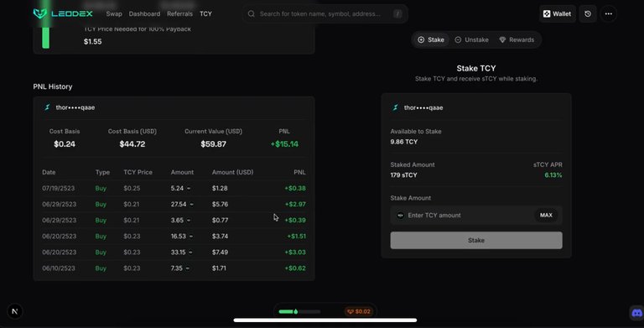This screenshot has height=328, width=644.
Task: Click the round N badge at bottom left
Action: [15, 311]
